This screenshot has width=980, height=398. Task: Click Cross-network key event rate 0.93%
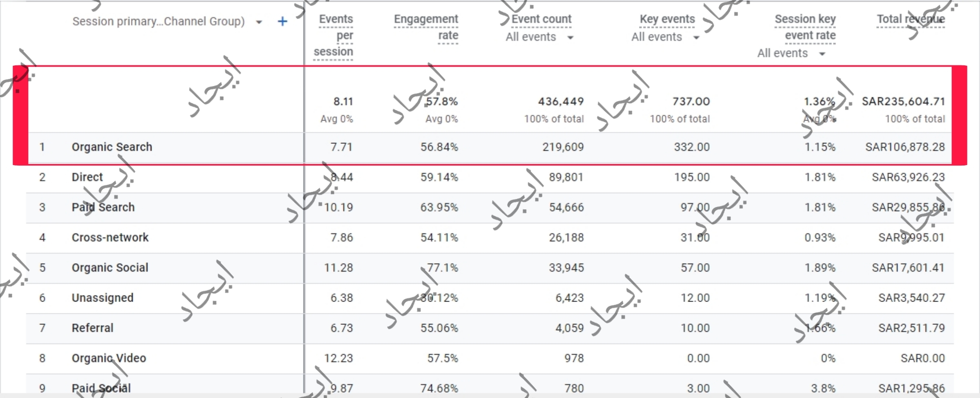820,238
